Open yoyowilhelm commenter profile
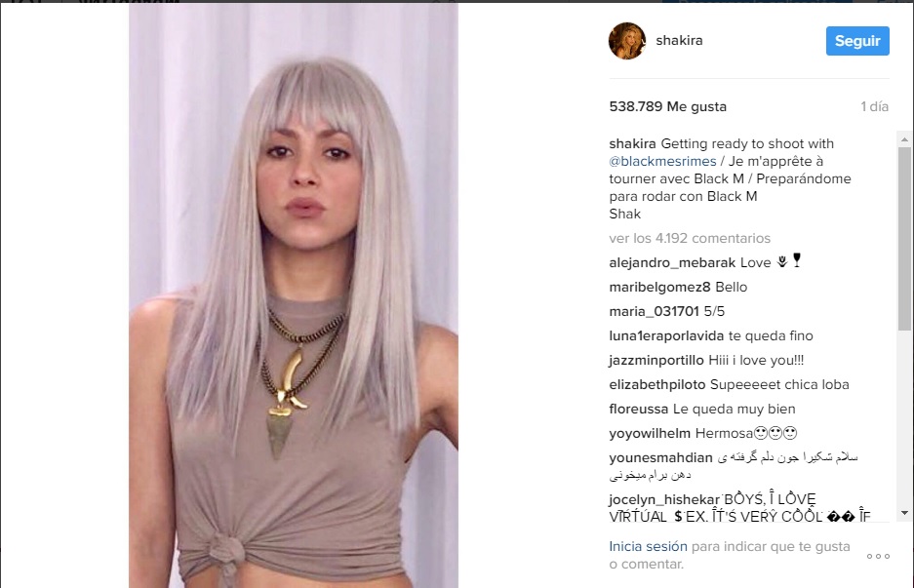The width and height of the screenshot is (914, 588). point(650,434)
